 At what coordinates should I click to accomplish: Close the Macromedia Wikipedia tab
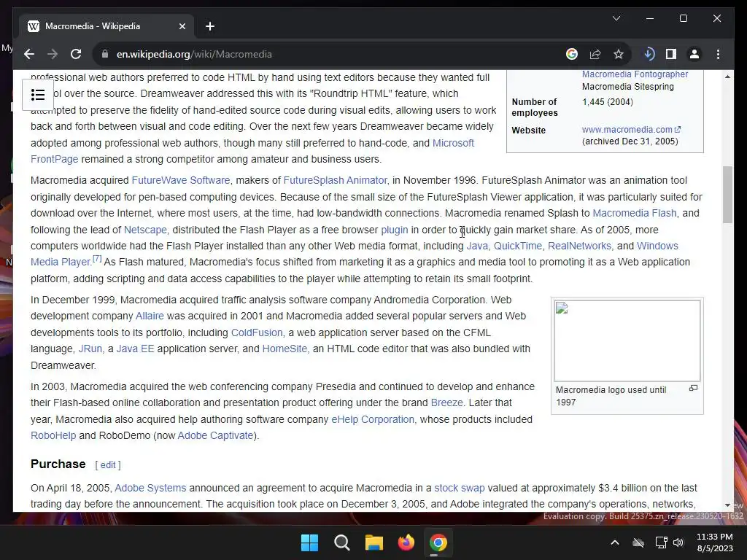pos(182,26)
